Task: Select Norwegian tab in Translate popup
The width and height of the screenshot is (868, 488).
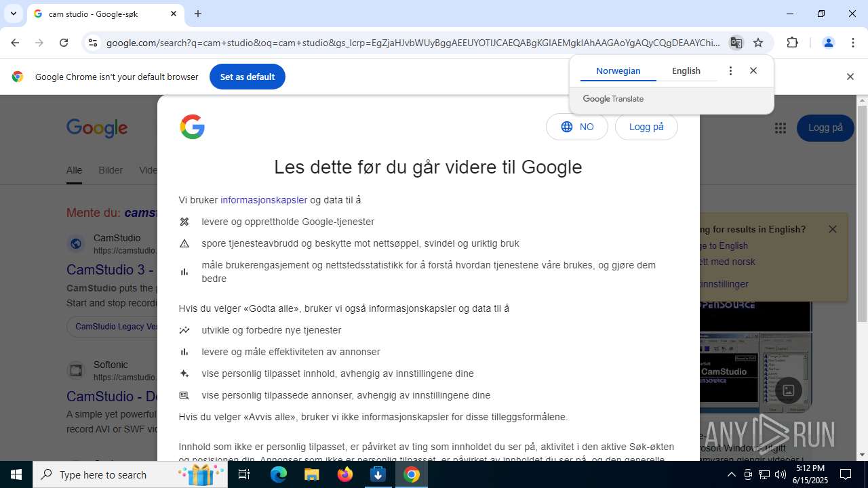Action: (x=618, y=70)
